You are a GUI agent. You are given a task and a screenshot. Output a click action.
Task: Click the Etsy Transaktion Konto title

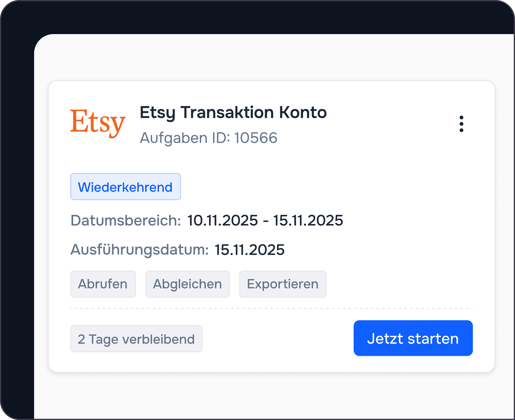[x=233, y=112]
